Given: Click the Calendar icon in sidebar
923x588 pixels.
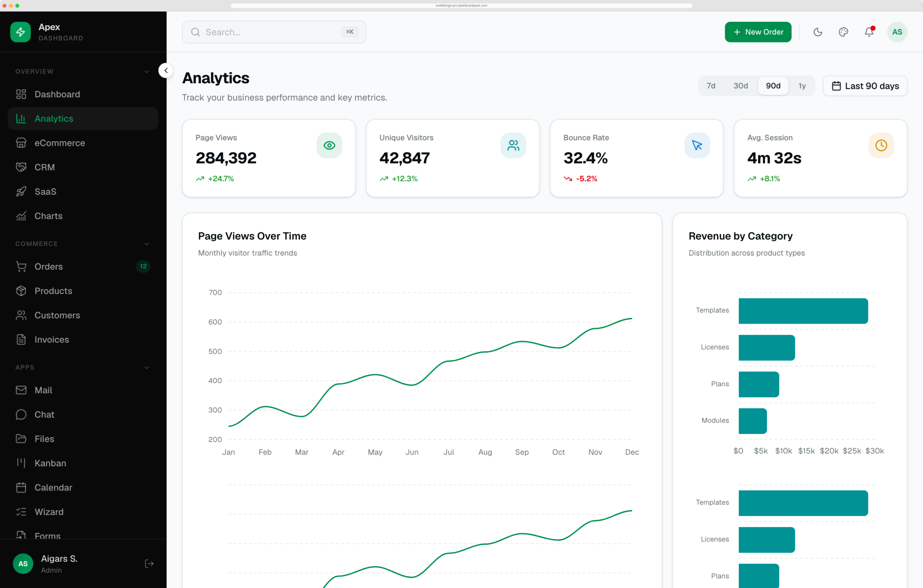Looking at the screenshot, I should point(21,487).
